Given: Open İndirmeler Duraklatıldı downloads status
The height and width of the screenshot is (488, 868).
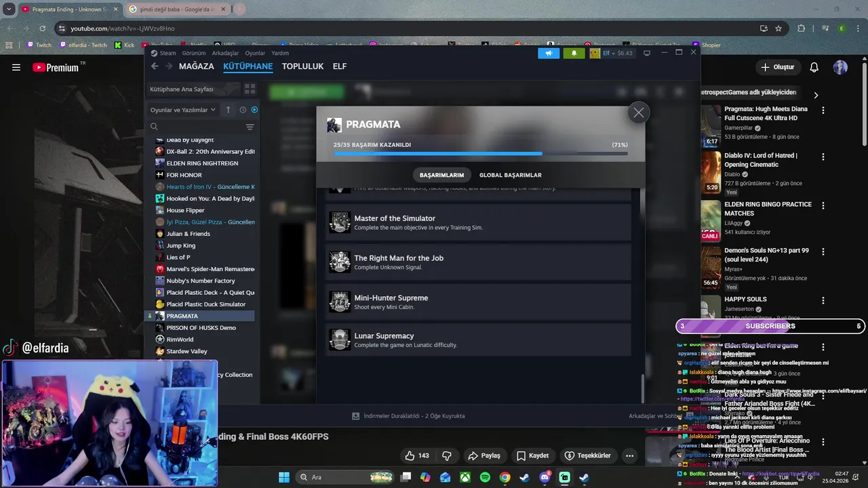Looking at the screenshot, I should [408, 416].
